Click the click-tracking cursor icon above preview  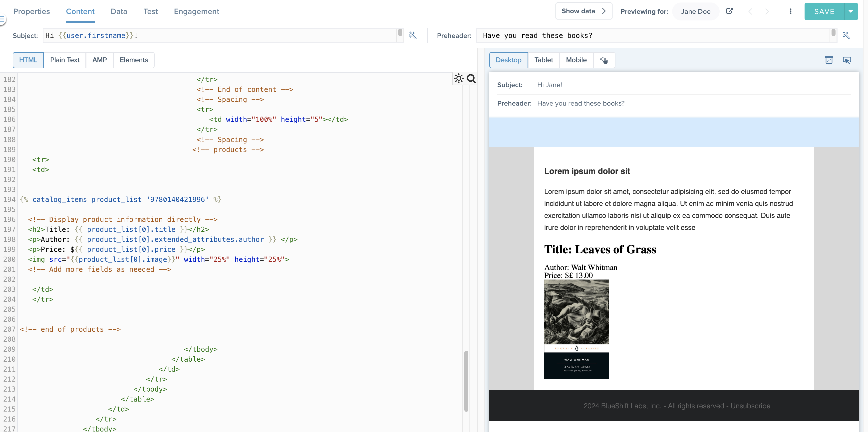click(847, 60)
